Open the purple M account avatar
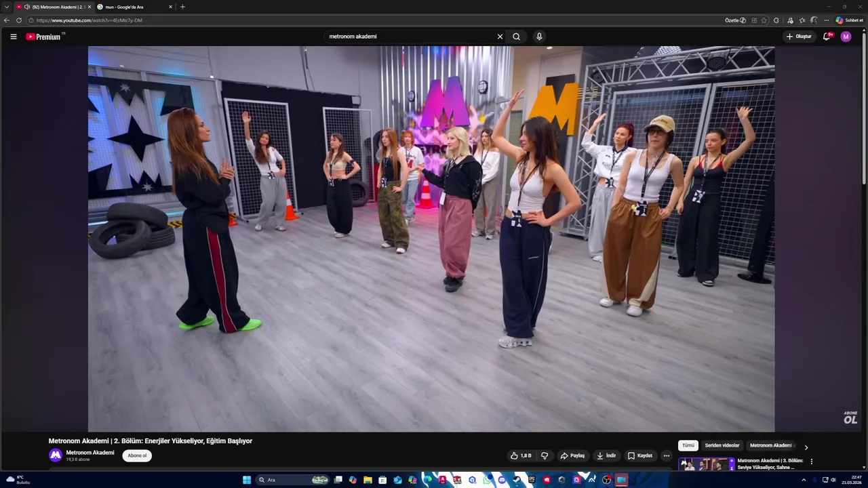The width and height of the screenshot is (868, 488). point(846,37)
